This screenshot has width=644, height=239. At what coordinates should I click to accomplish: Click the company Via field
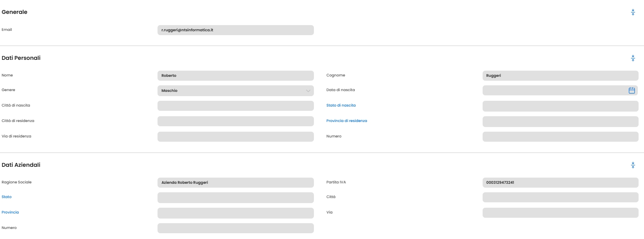click(560, 213)
